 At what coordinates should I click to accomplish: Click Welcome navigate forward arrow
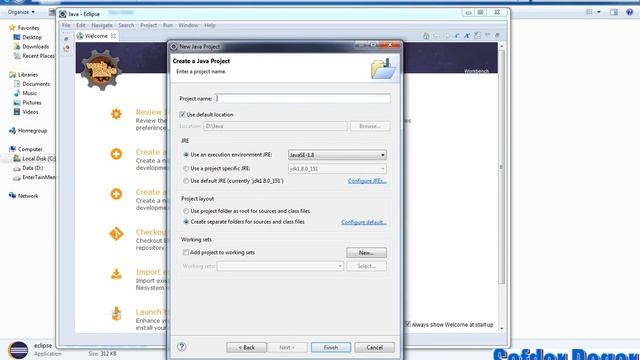click(x=447, y=36)
